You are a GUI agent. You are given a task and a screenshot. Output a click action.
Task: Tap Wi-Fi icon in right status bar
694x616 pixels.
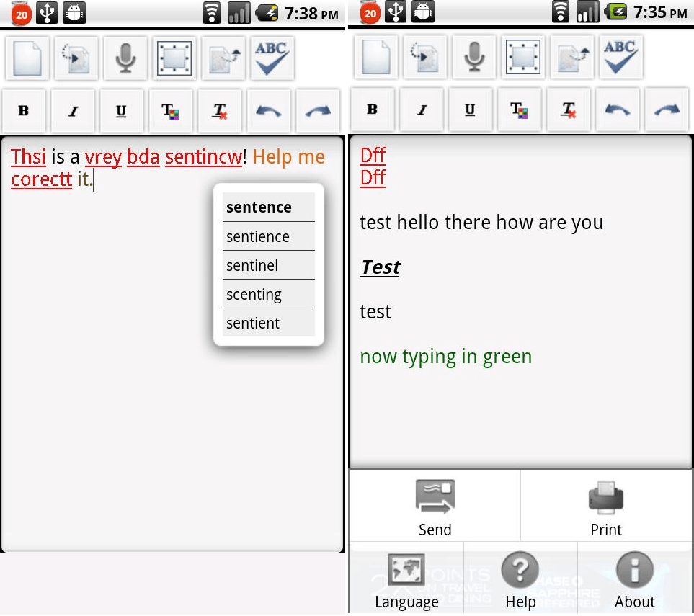point(561,12)
